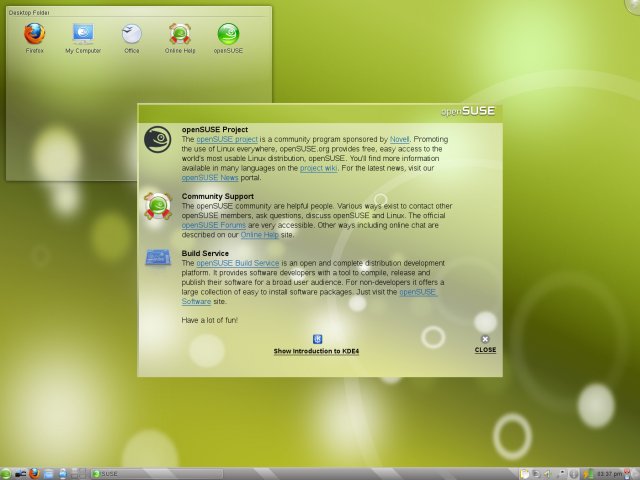The image size is (640, 480).
Task: Visit the openSUSE Software link
Action: [x=418, y=292]
